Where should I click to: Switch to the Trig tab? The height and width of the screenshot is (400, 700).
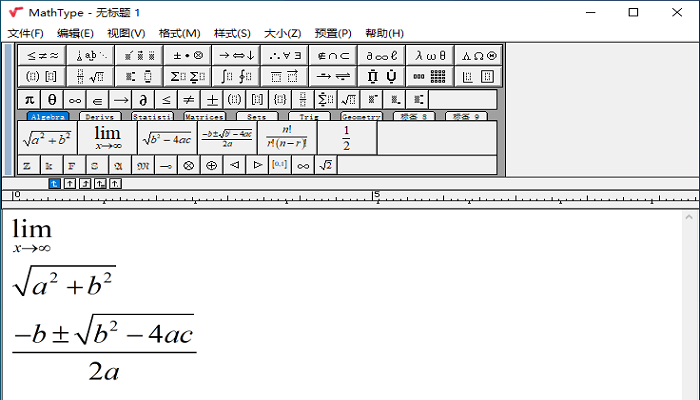tap(309, 117)
